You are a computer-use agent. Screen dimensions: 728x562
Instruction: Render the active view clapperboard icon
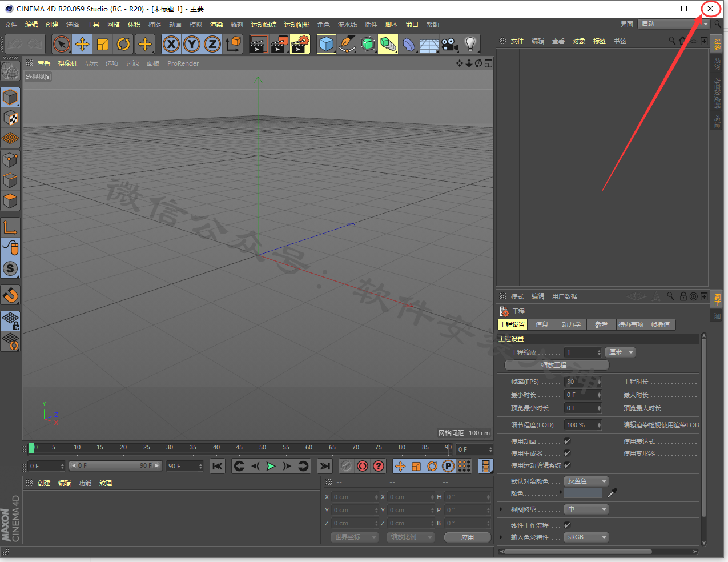click(259, 44)
